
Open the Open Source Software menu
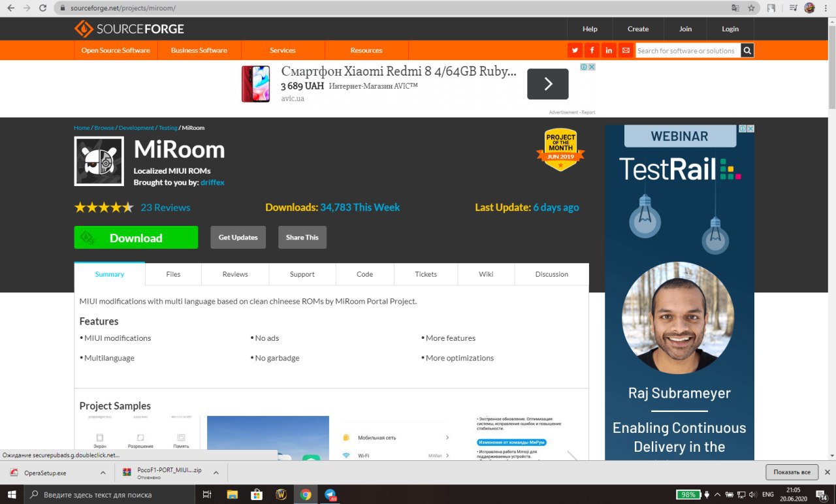(116, 50)
